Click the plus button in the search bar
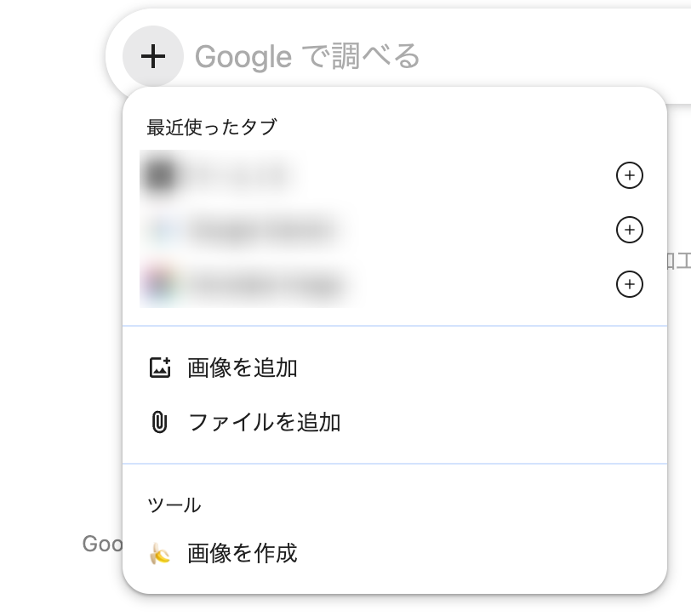Image resolution: width=691 pixels, height=616 pixels. 153,56
